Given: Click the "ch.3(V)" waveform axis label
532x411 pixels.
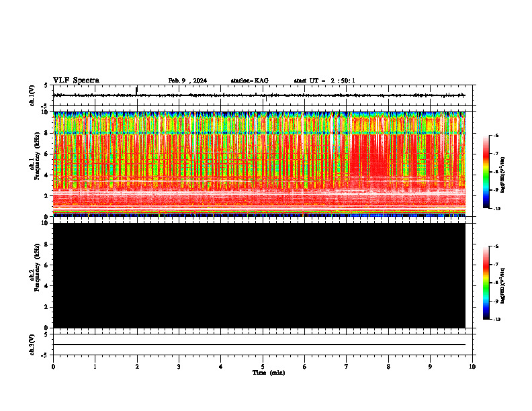Looking at the screenshot, I should click(32, 345).
